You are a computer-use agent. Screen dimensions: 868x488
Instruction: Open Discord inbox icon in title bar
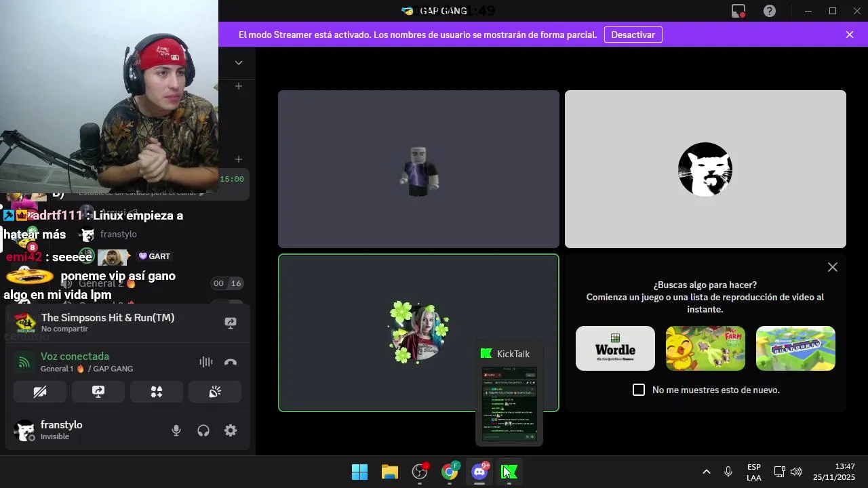click(738, 11)
